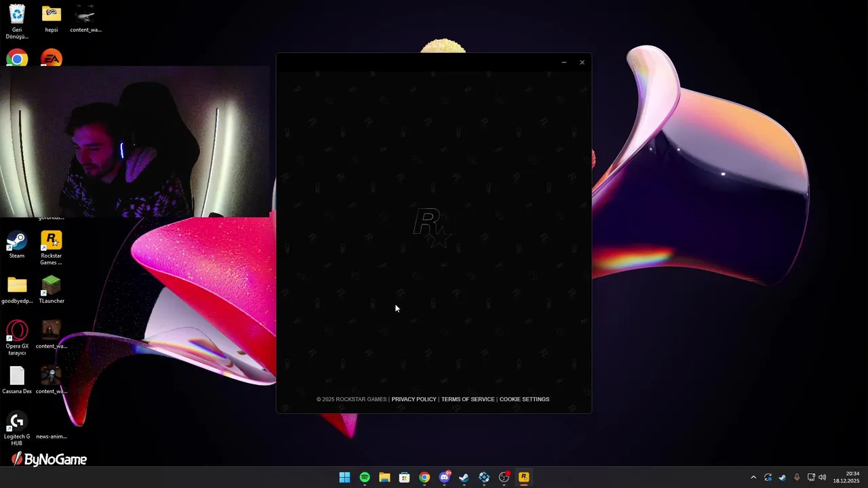
Task: Open Rockstar Games Launcher desktop shortcut
Action: pyautogui.click(x=52, y=248)
